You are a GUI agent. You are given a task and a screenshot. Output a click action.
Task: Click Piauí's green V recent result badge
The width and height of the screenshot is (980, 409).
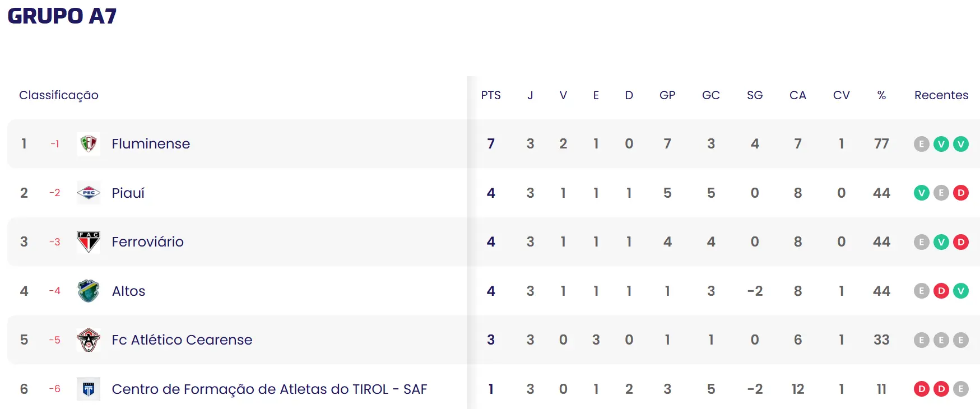(921, 193)
